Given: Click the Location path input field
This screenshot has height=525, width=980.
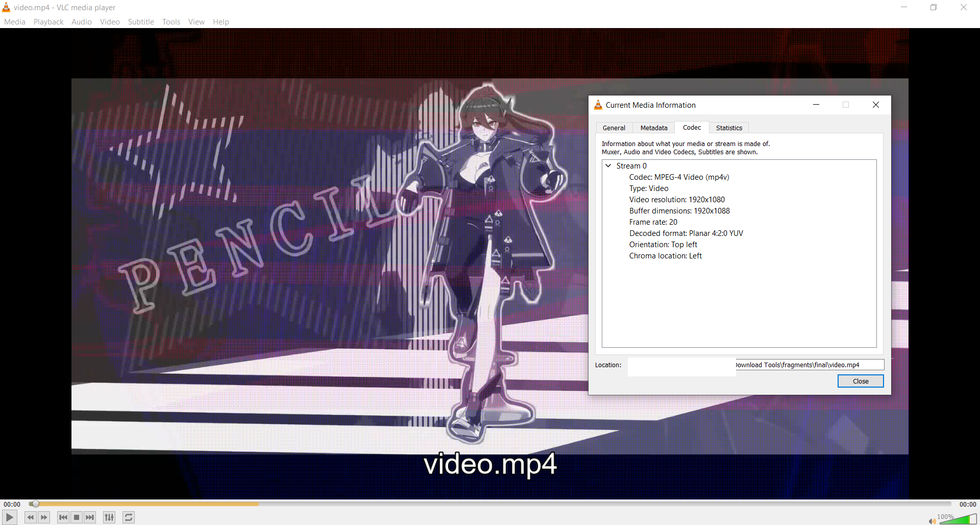Looking at the screenshot, I should tap(755, 365).
